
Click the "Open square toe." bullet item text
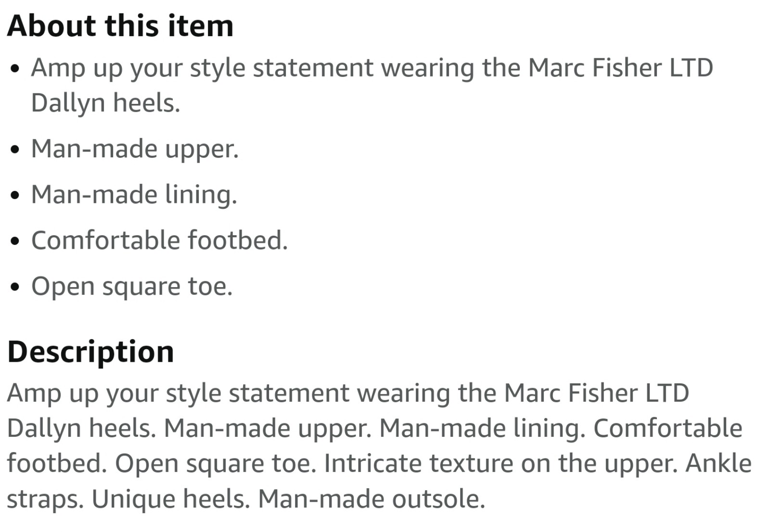tap(132, 287)
